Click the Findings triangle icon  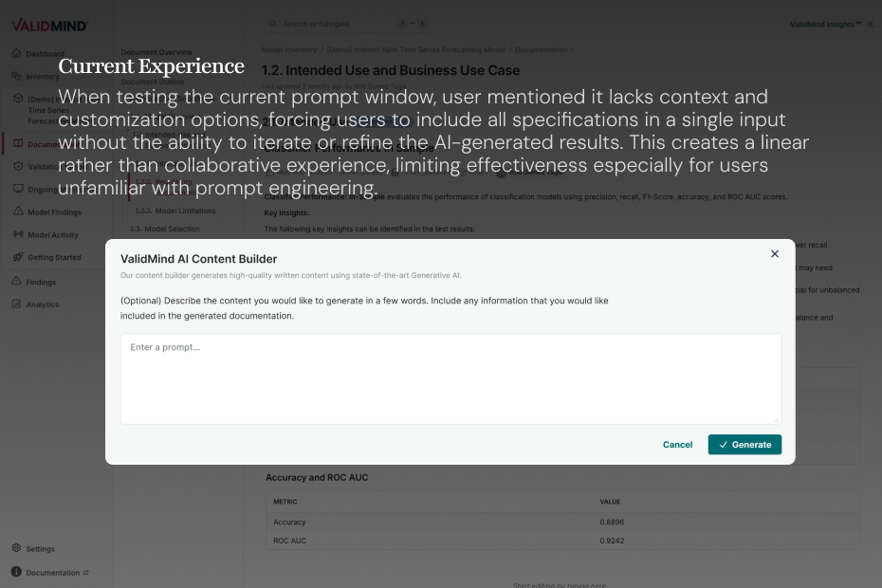[17, 282]
